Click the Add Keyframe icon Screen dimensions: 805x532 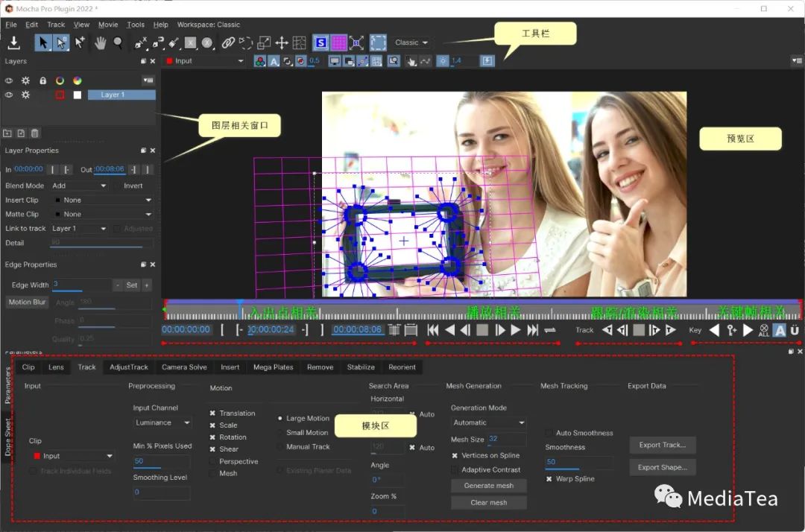click(x=732, y=330)
